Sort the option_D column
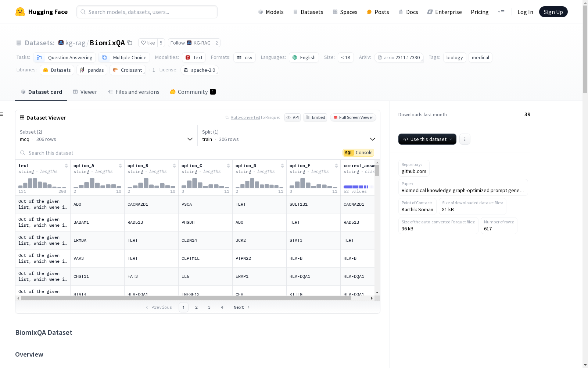Viewport: 588px width, 368px height. coord(282,166)
